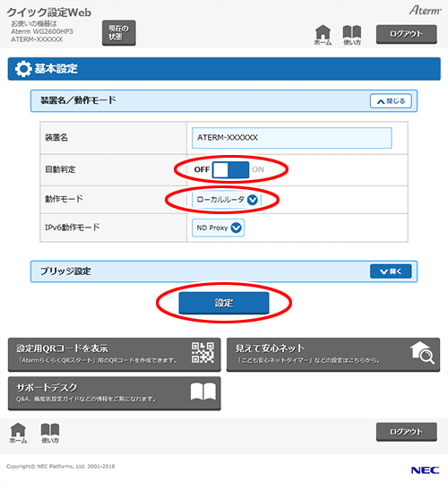The width and height of the screenshot is (448, 482).
Task: Click the top ログアウト button
Action: (407, 34)
